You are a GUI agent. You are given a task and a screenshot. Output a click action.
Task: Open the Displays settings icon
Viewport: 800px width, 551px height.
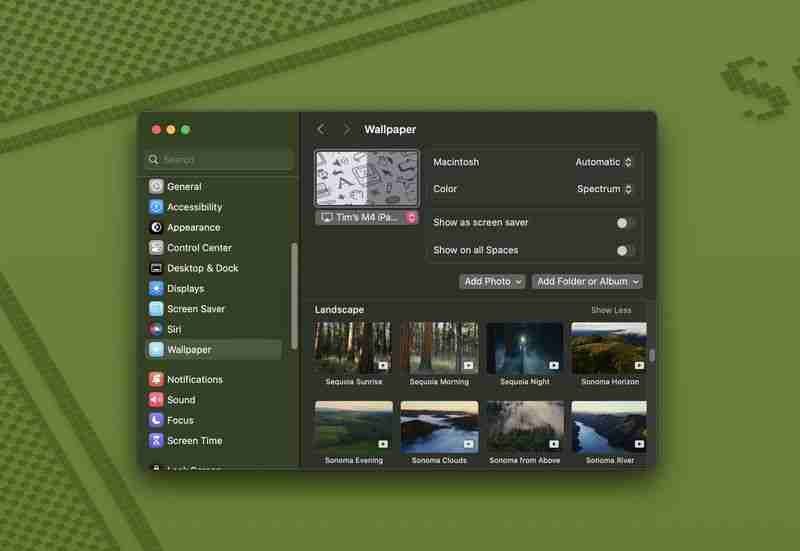point(156,288)
